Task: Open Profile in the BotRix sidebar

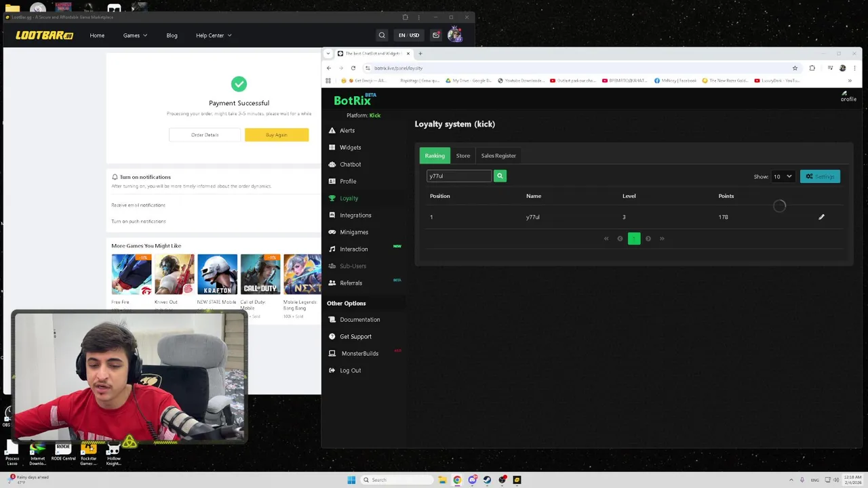Action: coord(342,181)
